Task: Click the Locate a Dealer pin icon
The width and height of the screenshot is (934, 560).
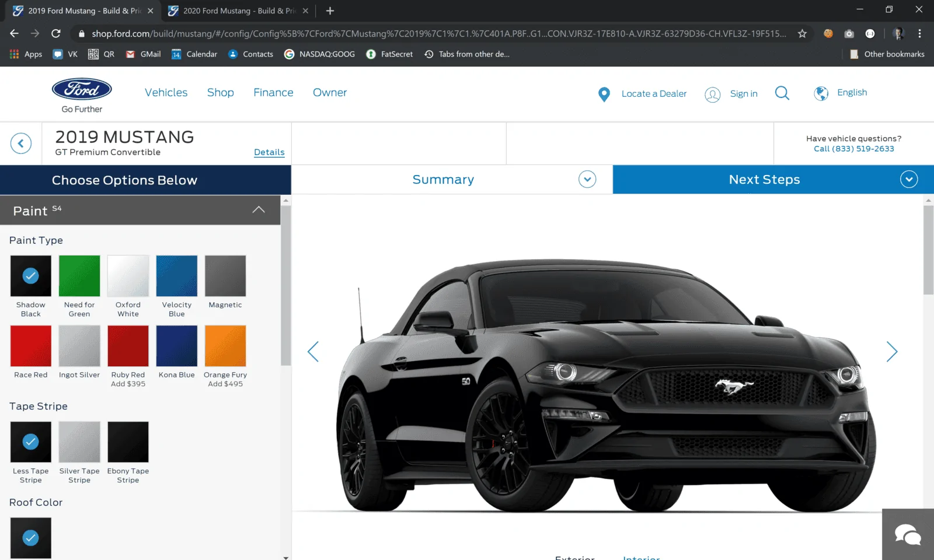Action: 604,94
